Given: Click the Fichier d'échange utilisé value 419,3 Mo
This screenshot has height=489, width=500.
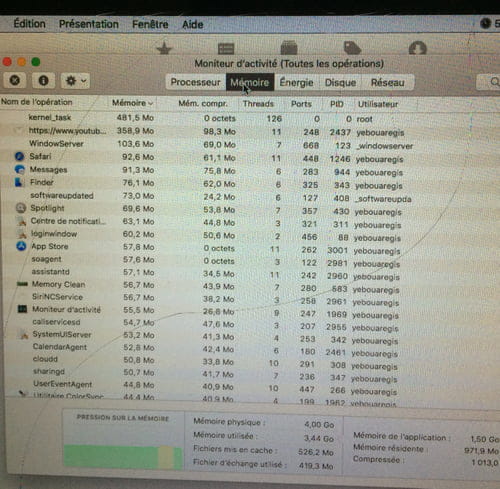Looking at the screenshot, I should [316, 466].
